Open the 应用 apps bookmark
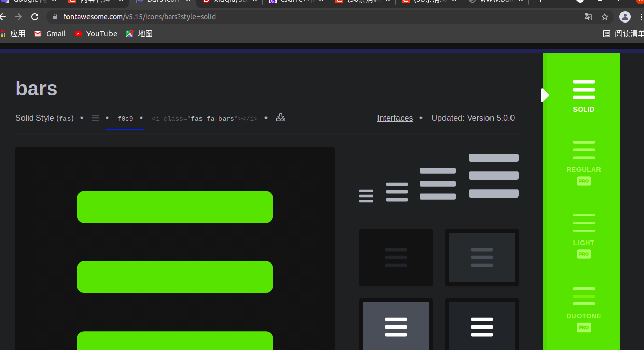Image resolution: width=644 pixels, height=350 pixels. click(13, 34)
